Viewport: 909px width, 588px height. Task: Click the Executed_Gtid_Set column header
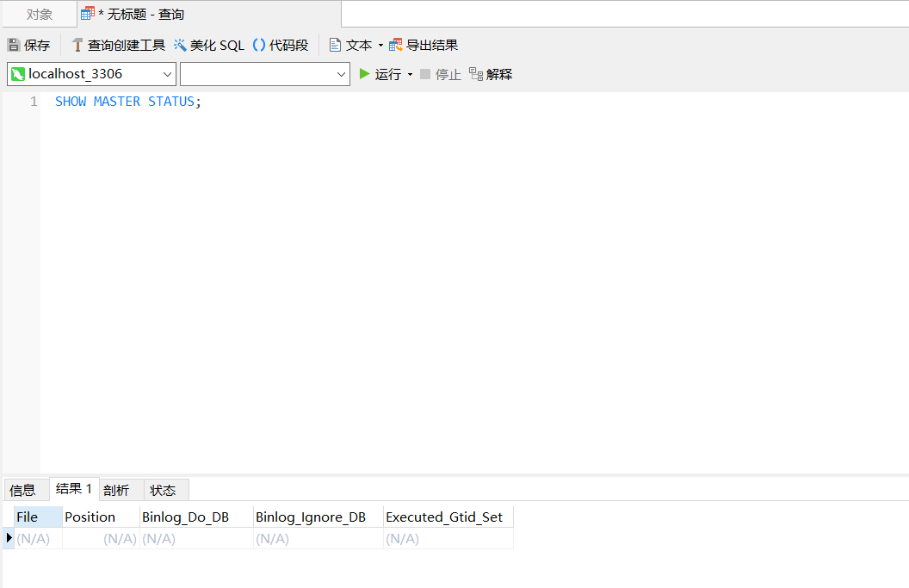[444, 517]
